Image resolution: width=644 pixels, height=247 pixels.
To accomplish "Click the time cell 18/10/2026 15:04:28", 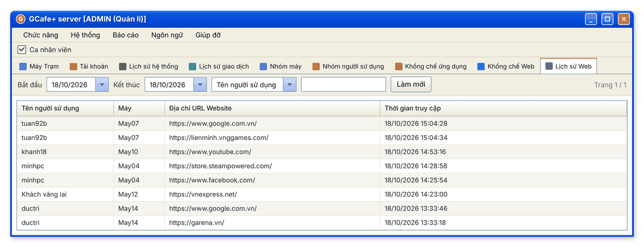I will (x=503, y=123).
